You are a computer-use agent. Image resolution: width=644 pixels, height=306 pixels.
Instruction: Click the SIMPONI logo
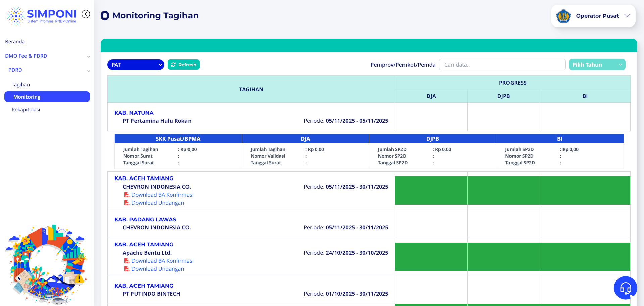pos(42,16)
